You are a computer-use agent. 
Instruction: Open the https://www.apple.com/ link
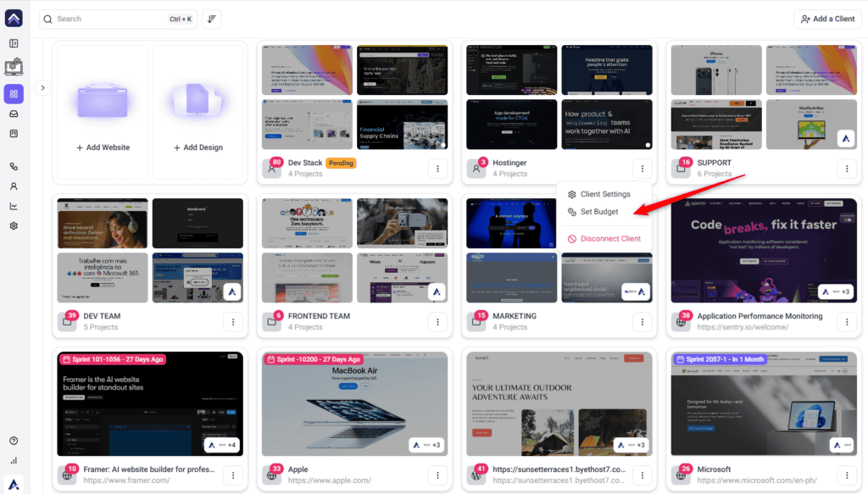click(x=330, y=480)
